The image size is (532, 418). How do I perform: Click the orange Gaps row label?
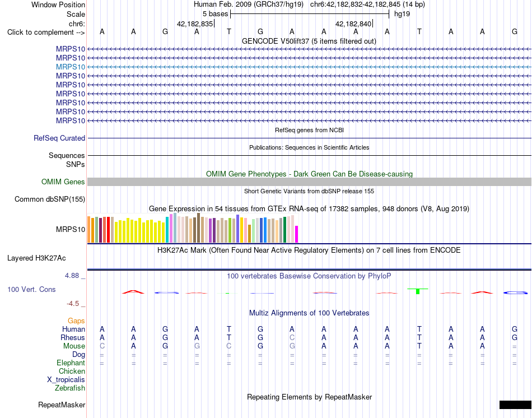coord(76,321)
